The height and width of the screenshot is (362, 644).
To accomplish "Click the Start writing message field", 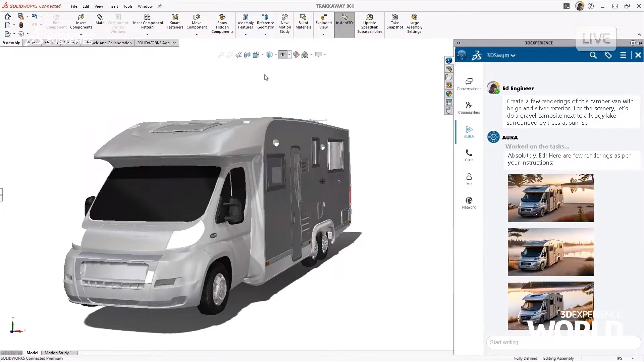I will tap(563, 342).
